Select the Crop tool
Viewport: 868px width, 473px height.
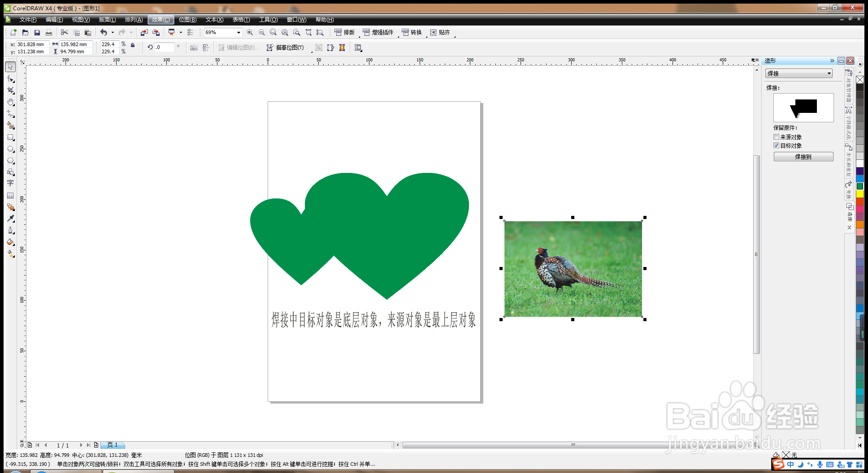click(10, 90)
